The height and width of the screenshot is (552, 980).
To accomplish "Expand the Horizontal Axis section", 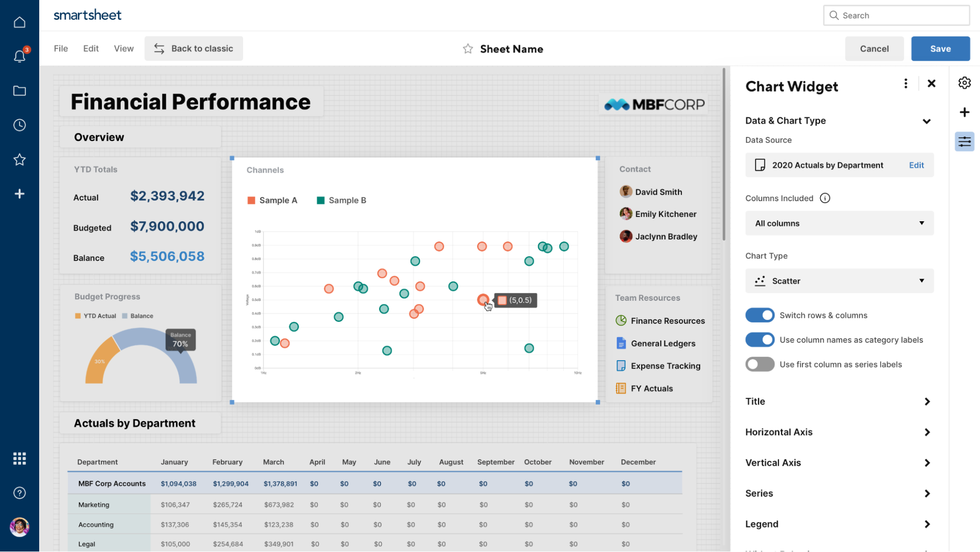I will (x=838, y=432).
